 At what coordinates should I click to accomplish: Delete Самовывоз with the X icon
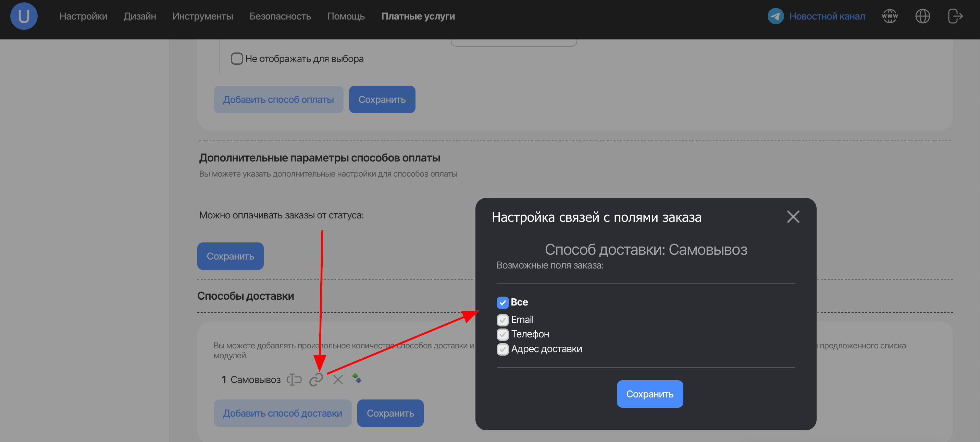pos(338,379)
